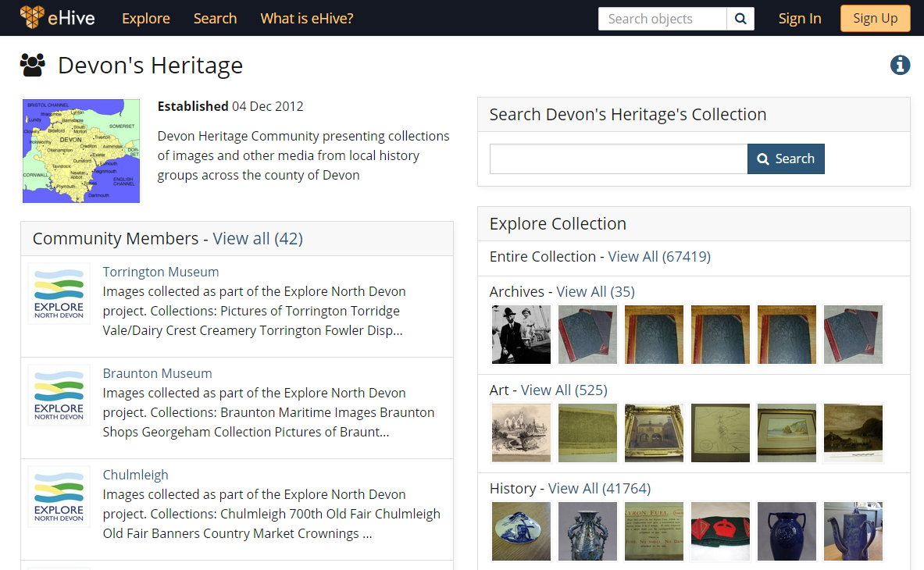
Task: Open the dark blue vase thumbnail in History
Action: coord(787,531)
